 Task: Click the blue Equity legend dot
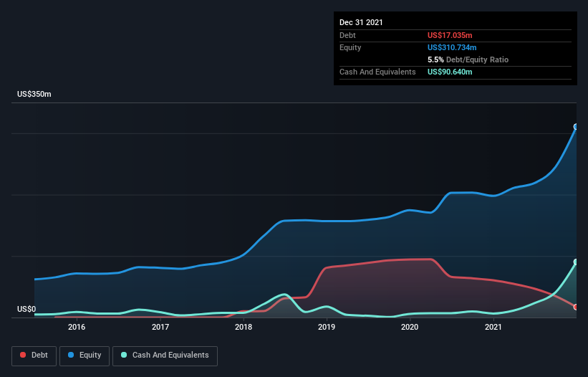[71, 355]
